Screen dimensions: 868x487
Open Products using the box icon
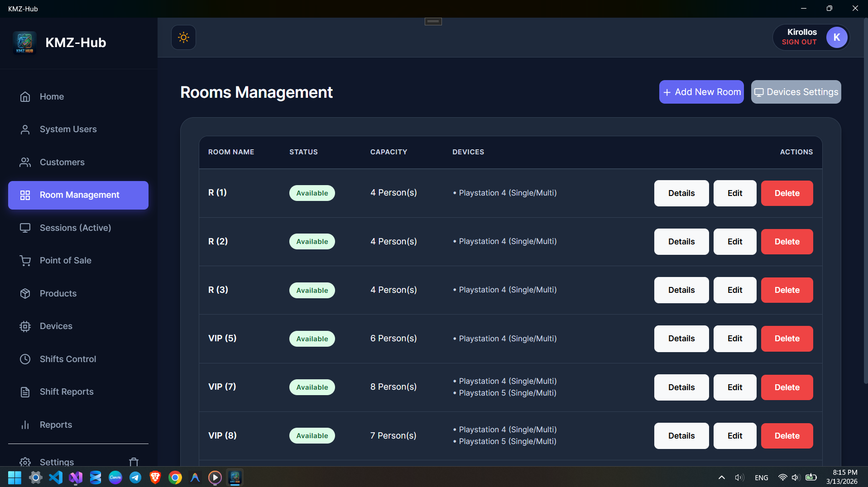pos(25,293)
